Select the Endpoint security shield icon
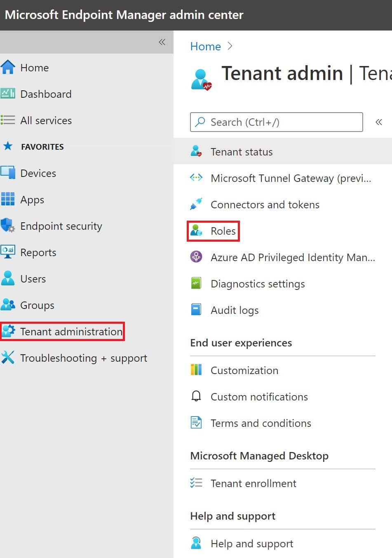The width and height of the screenshot is (392, 558). pos(8,226)
